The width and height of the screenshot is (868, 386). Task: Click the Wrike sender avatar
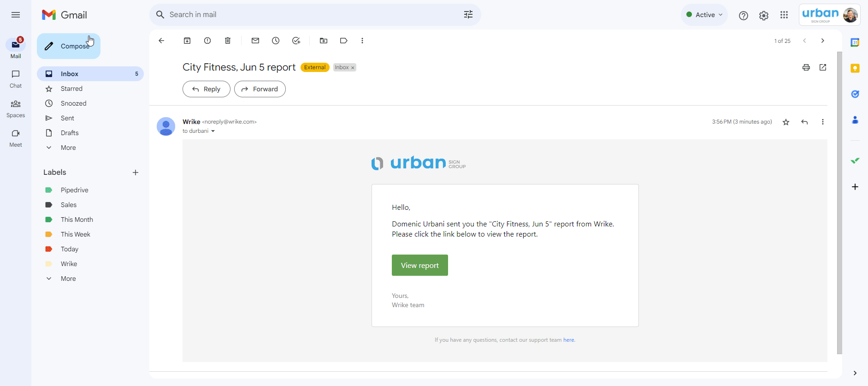(166, 126)
